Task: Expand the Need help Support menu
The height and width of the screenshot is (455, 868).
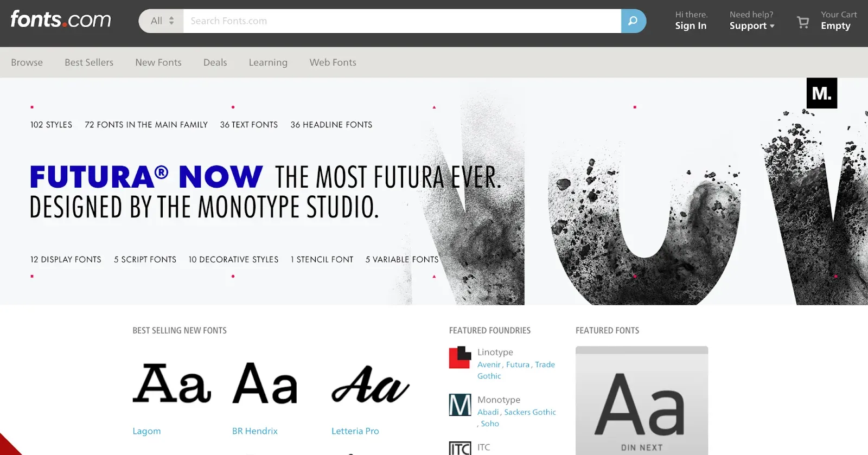Action: click(x=751, y=25)
